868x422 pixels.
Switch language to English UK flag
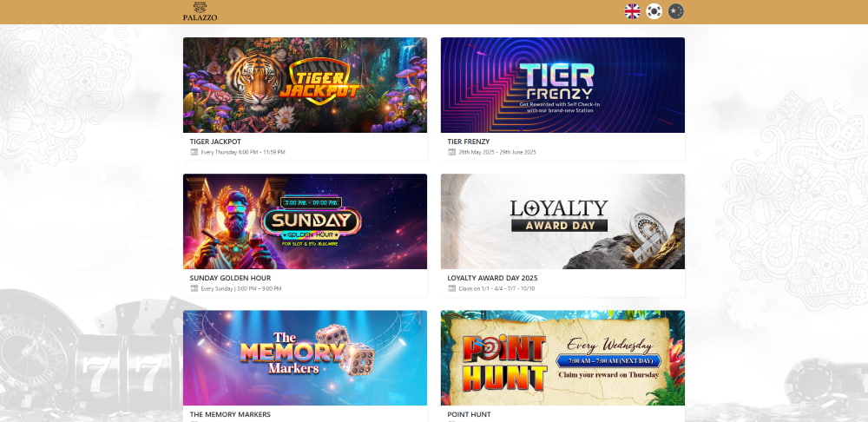[x=632, y=11]
